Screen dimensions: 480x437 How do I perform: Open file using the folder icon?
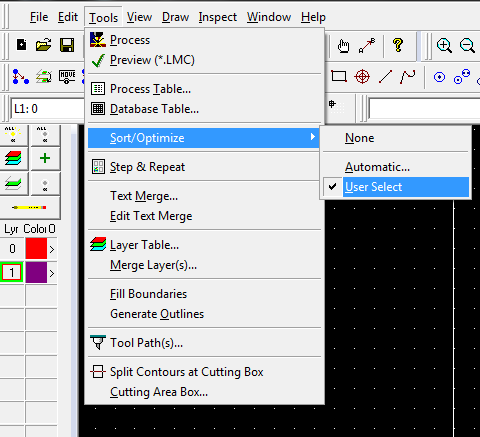pyautogui.click(x=44, y=45)
